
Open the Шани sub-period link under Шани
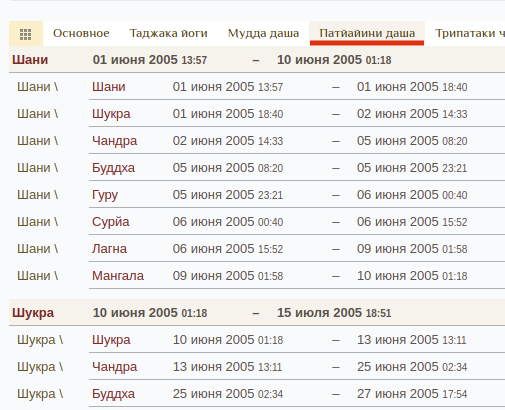(109, 87)
